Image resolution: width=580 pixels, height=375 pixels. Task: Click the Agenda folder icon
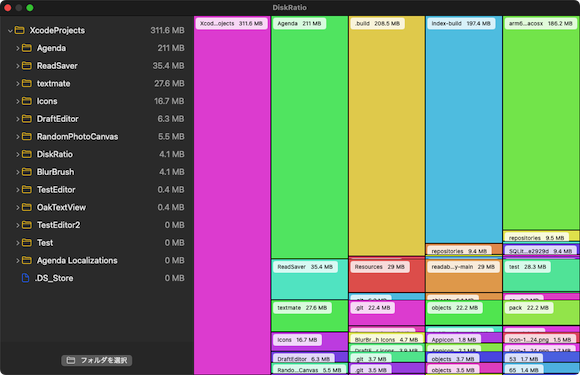pos(27,48)
